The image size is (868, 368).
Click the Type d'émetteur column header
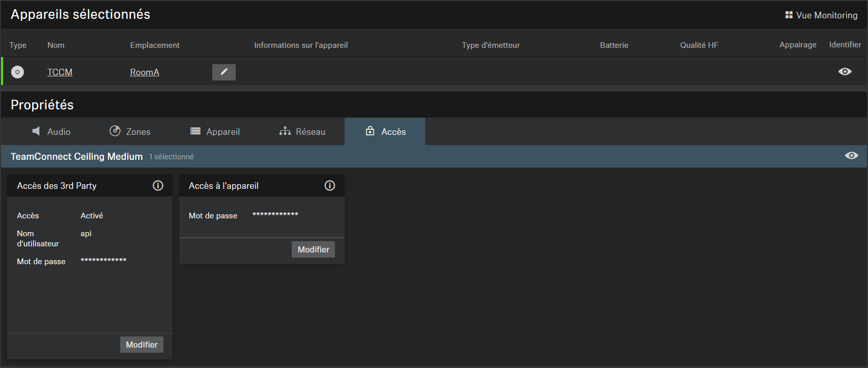pos(491,45)
